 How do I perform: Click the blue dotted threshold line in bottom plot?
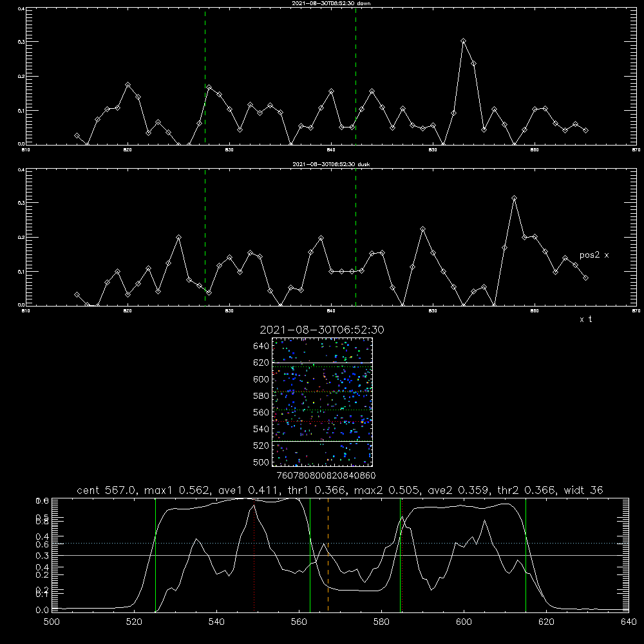pyautogui.click(x=340, y=544)
